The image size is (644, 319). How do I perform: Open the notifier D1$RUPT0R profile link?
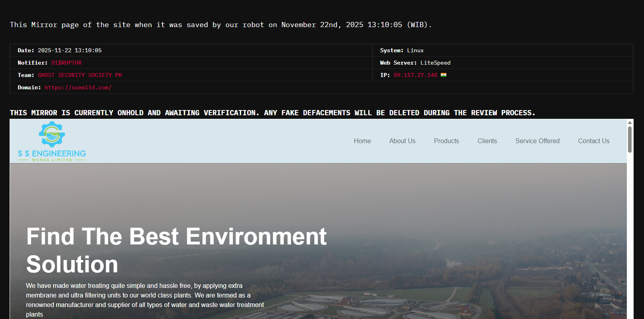tap(66, 63)
